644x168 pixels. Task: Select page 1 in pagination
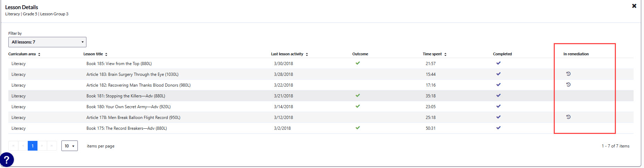click(33, 146)
